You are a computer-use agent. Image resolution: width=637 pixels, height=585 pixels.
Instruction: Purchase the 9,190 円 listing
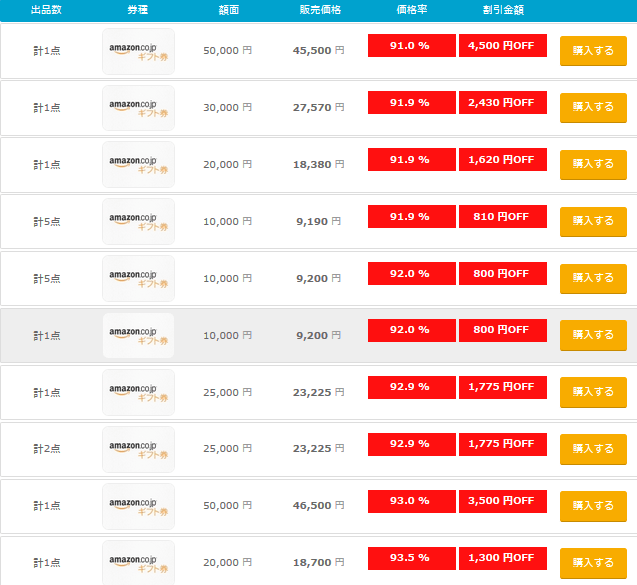click(593, 221)
